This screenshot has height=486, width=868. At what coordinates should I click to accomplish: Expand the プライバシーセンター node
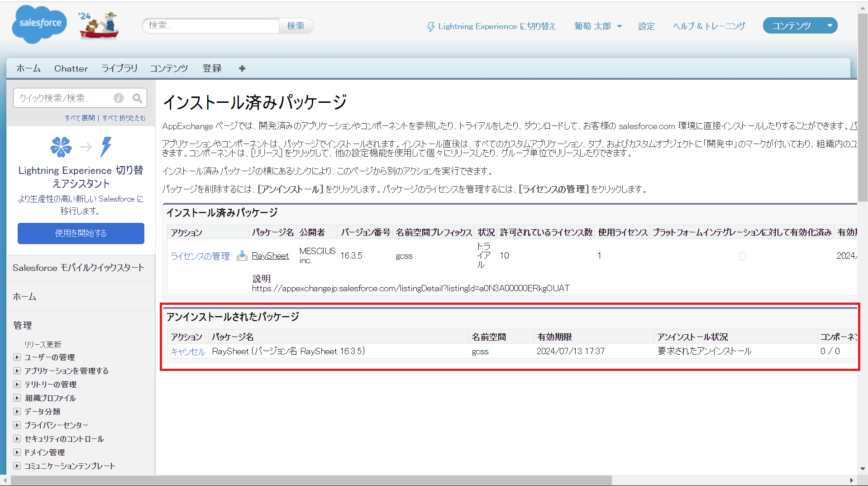pos(17,425)
